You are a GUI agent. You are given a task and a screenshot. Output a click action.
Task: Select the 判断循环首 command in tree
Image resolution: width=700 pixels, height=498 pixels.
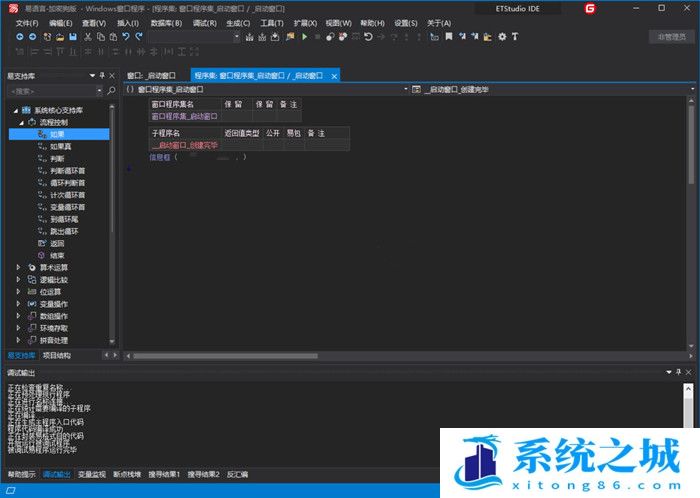tap(67, 170)
